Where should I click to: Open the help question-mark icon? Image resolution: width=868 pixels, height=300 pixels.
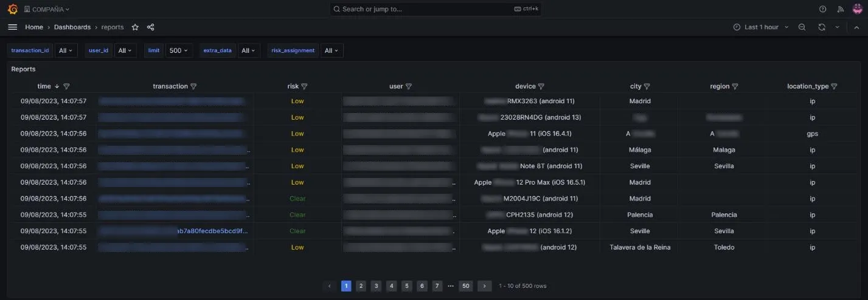823,9
